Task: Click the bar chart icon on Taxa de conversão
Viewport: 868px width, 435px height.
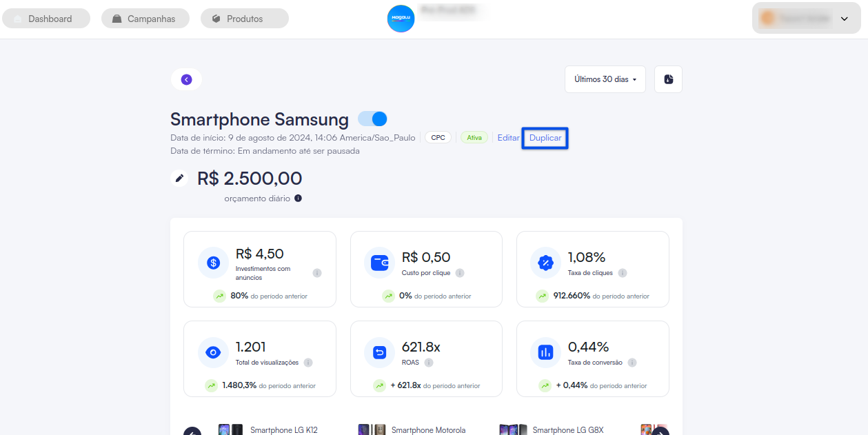Action: tap(545, 352)
